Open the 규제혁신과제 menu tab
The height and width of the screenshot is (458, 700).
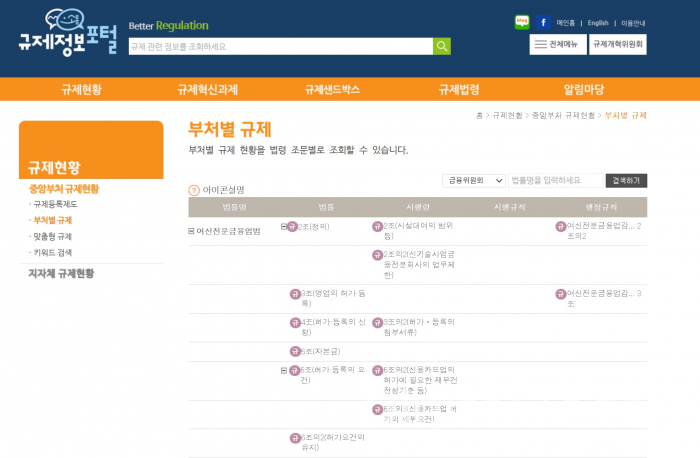point(207,89)
